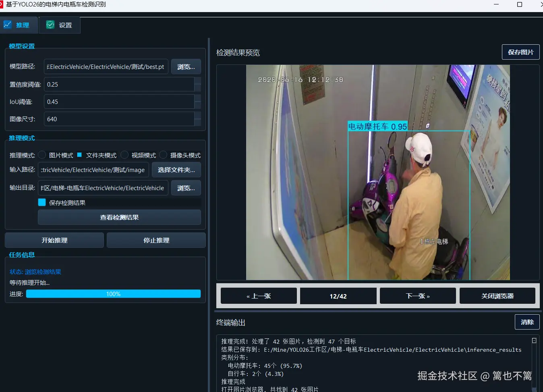
Task: Select the 视频模式 radio button
Action: [x=125, y=155]
